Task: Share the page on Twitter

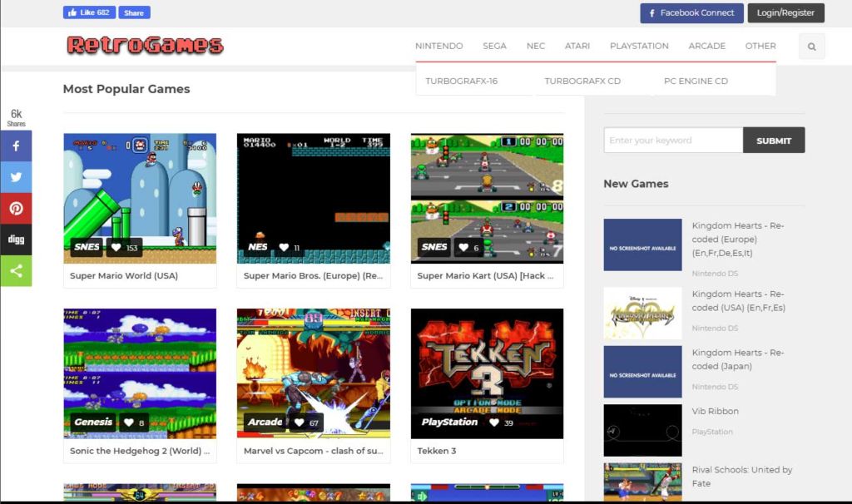Action: (x=16, y=177)
